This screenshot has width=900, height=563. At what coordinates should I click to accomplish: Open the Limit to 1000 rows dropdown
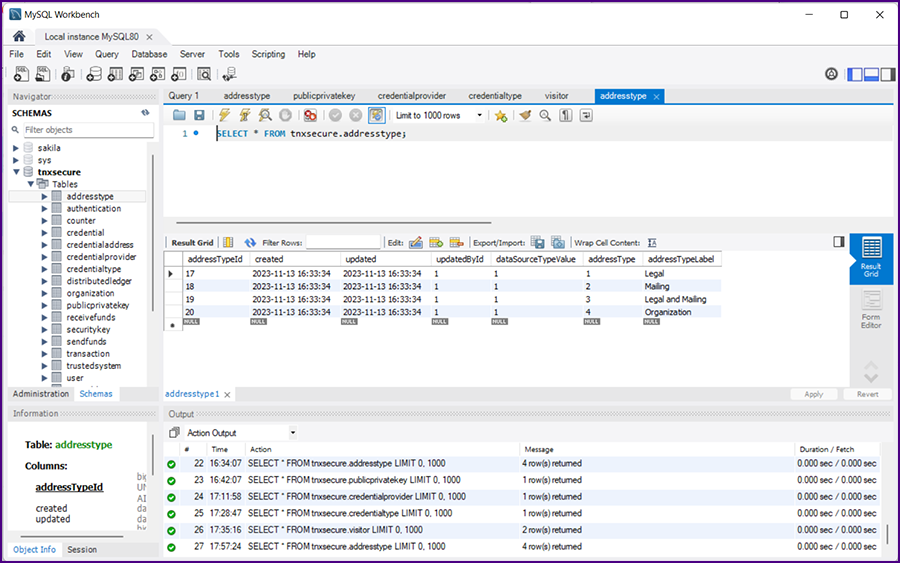click(x=439, y=115)
